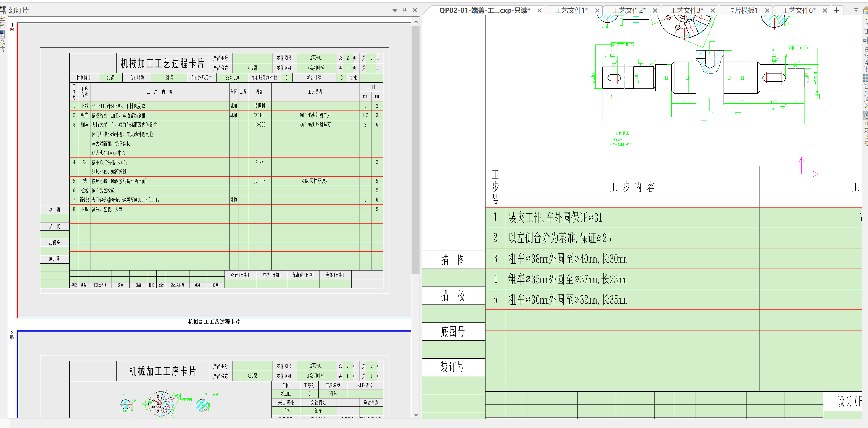
Task: Close the 工艺文件3* tab
Action: click(x=713, y=10)
